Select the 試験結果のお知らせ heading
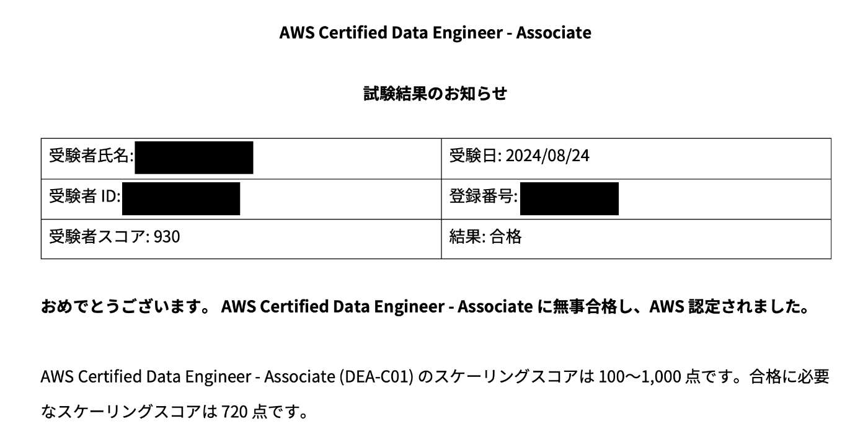The width and height of the screenshot is (868, 447). (435, 94)
